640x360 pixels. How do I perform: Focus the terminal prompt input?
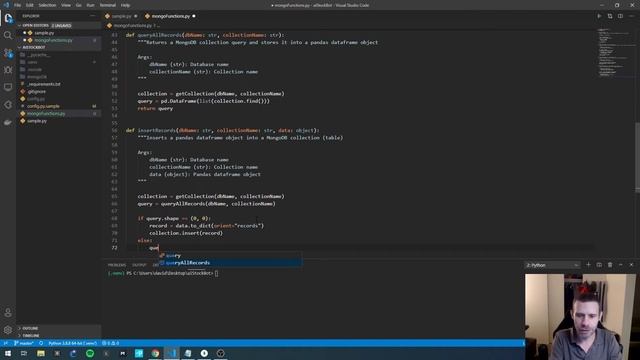coord(216,273)
